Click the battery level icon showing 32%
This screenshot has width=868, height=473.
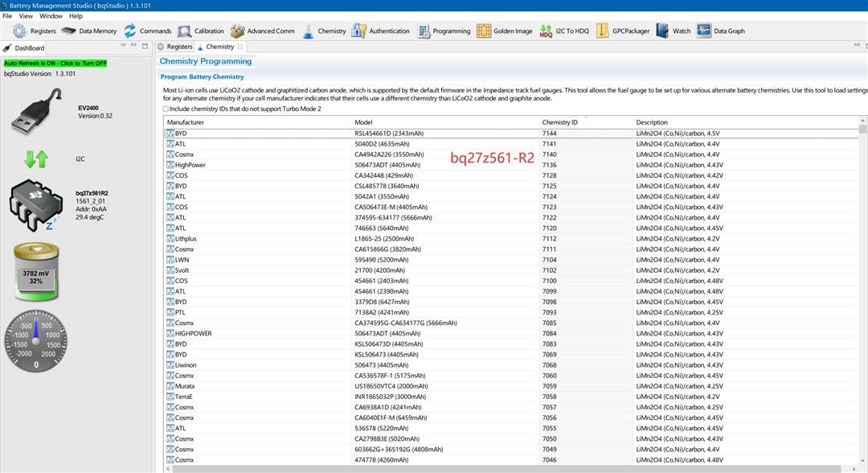pos(36,273)
